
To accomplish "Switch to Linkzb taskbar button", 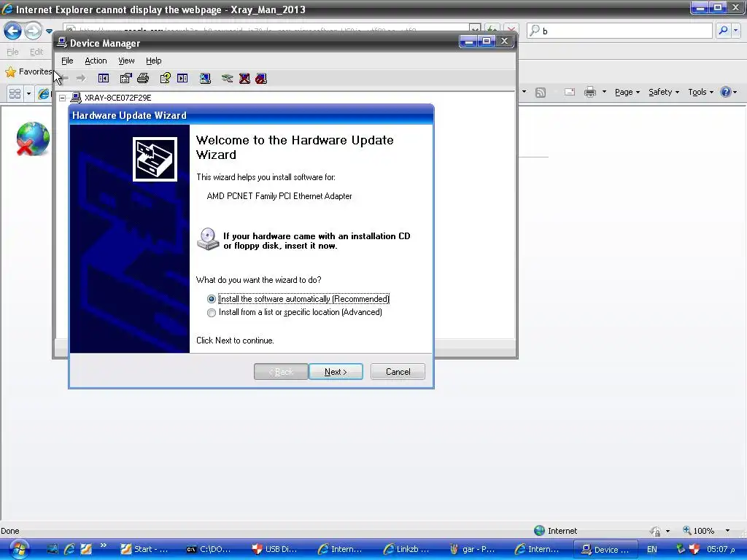I will coord(406,550).
